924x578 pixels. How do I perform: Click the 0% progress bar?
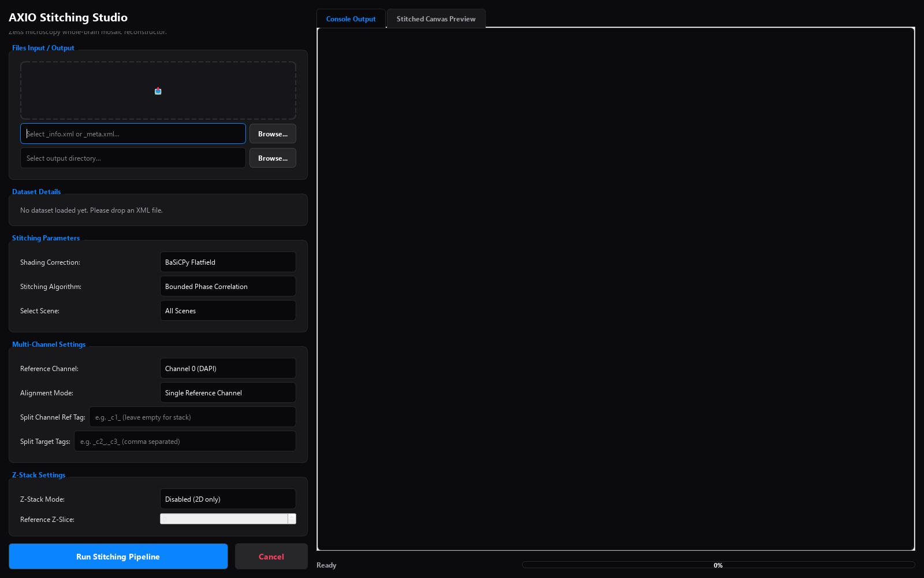(718, 565)
